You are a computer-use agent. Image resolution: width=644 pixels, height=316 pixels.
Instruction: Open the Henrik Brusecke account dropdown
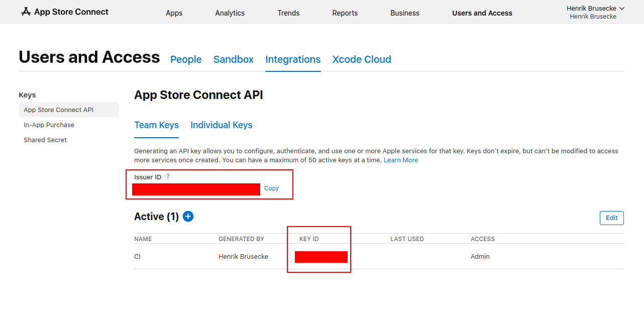coord(595,8)
